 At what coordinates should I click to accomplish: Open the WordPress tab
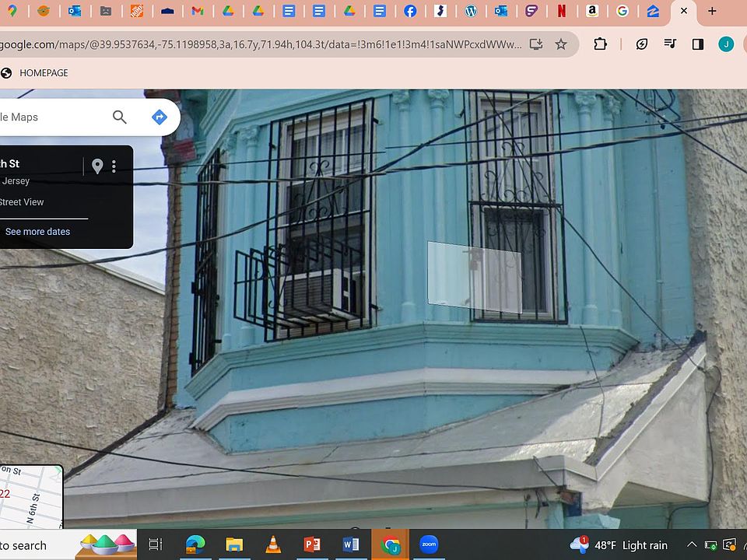(x=471, y=10)
